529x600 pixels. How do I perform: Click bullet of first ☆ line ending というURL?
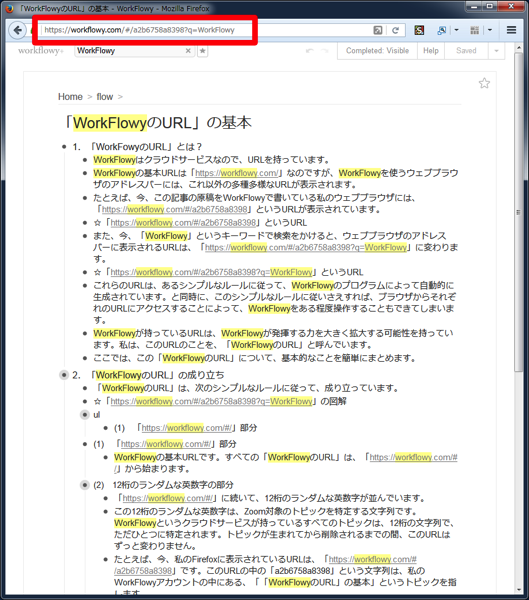(85, 223)
